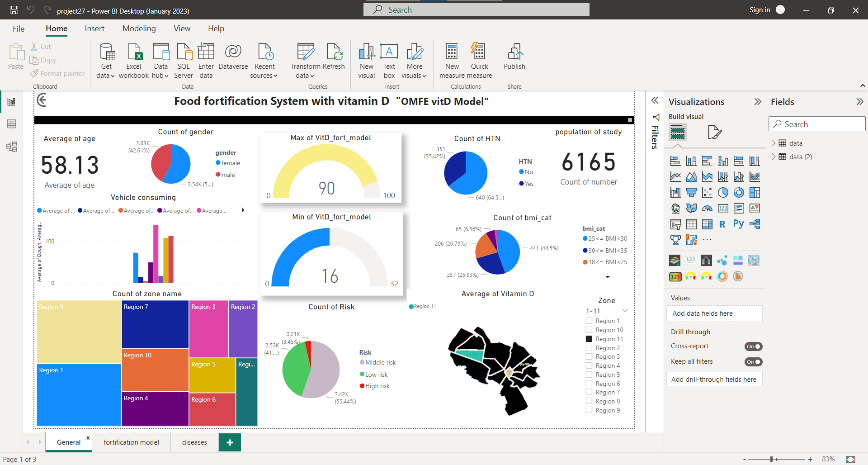Check the Region 2 slicer box
Viewport: 868px width, 465px height.
[589, 348]
